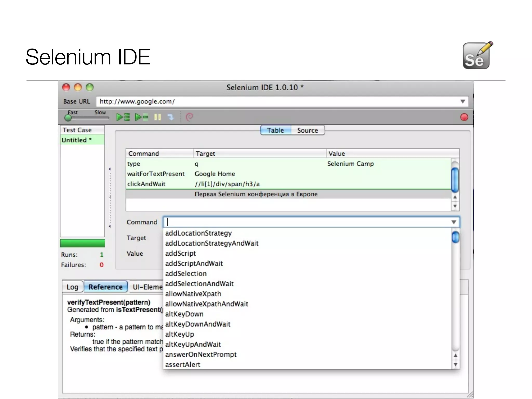Choose assertAlert from the command list
Image resolution: width=532 pixels, height=399 pixels.
tap(307, 365)
